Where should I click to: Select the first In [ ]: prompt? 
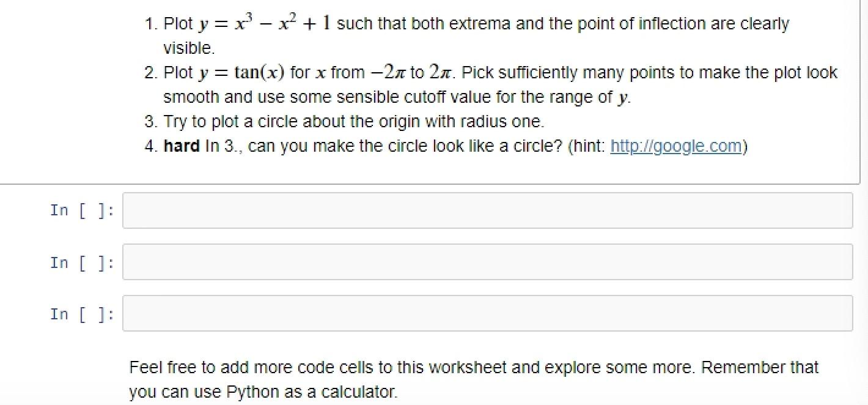pos(81,210)
